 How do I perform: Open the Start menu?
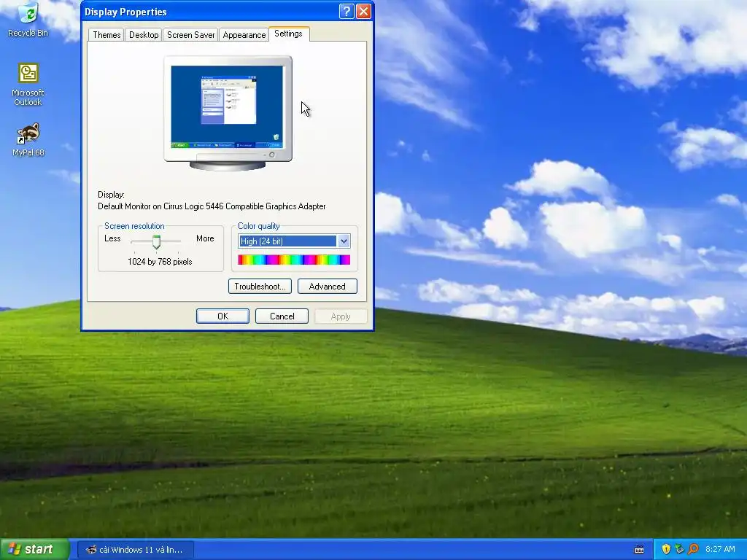(34, 550)
